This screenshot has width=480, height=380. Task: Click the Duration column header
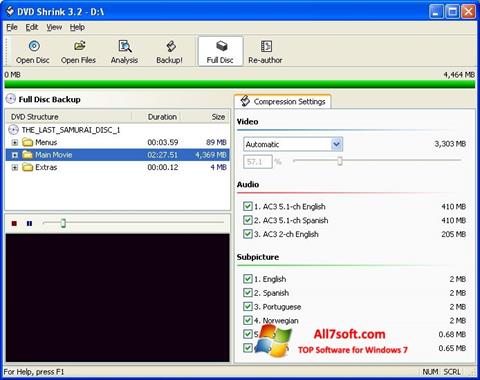coord(162,117)
